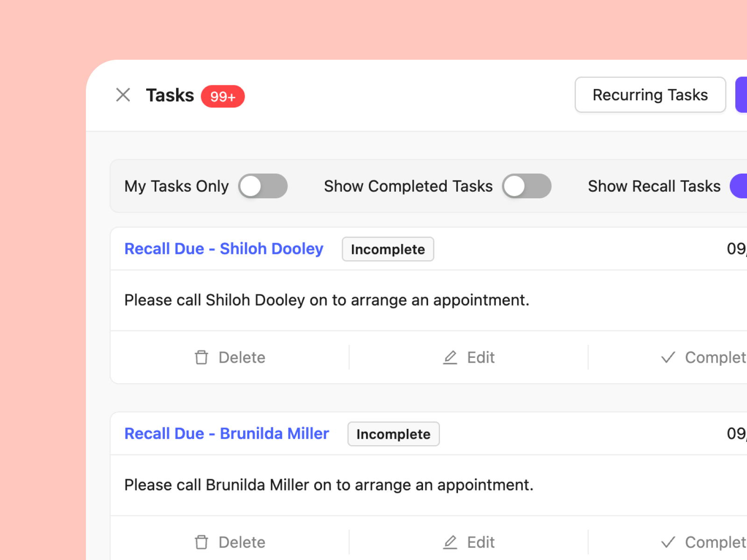Click the Show Recall Tasks label
The width and height of the screenshot is (747, 560).
tap(654, 186)
